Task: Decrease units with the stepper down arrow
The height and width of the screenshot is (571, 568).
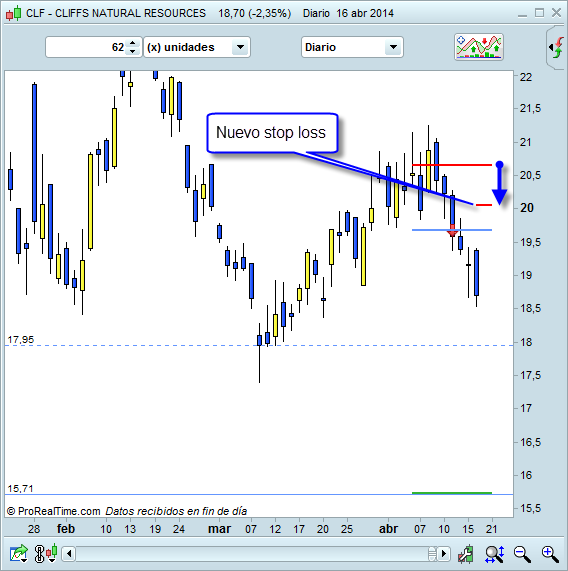Action: click(x=133, y=51)
